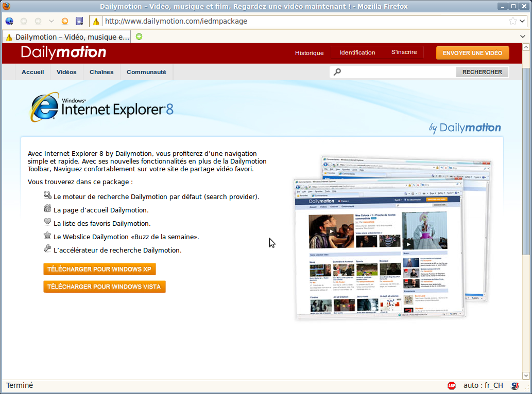Image resolution: width=532 pixels, height=394 pixels.
Task: Click the Dailymotion logo in the header
Action: pos(63,52)
